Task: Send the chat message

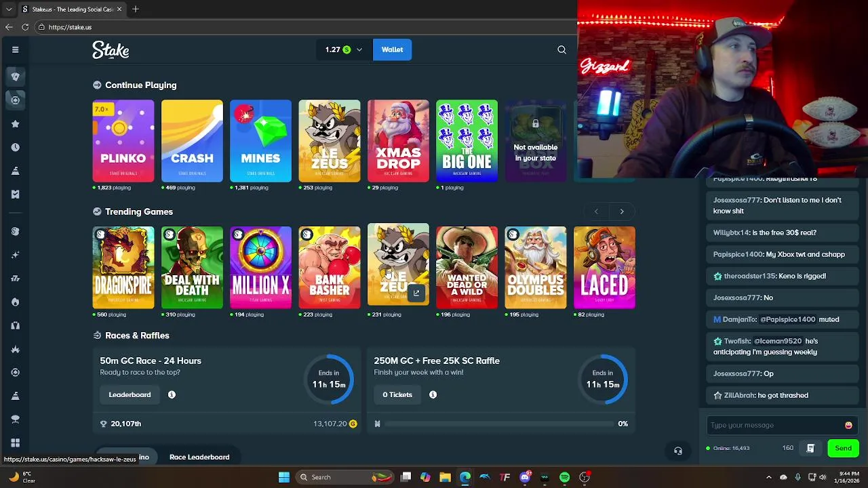Action: [x=843, y=448]
